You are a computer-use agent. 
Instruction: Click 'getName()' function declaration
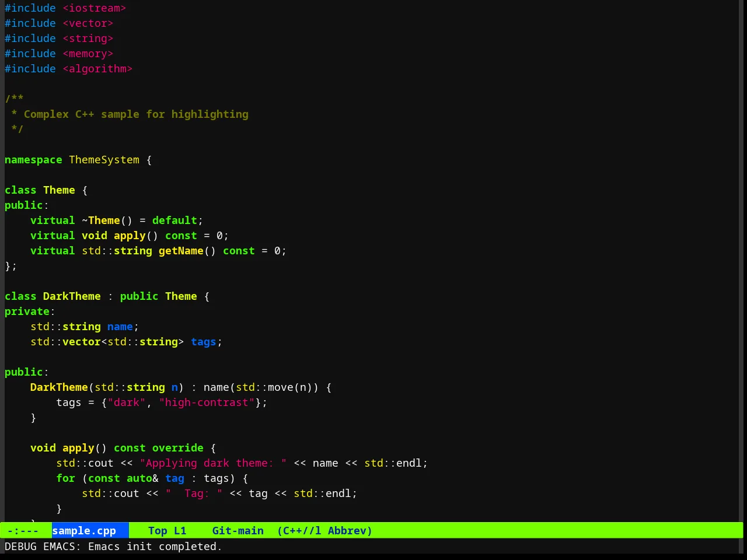(x=187, y=251)
